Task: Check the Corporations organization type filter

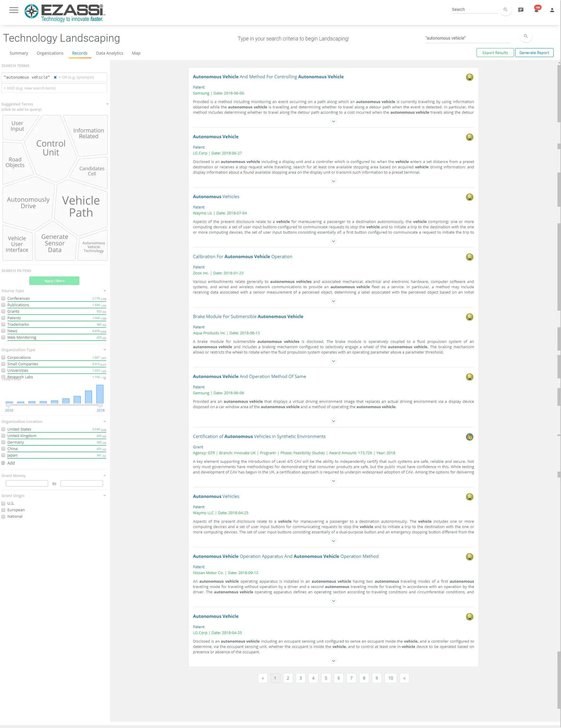Action: (3, 357)
